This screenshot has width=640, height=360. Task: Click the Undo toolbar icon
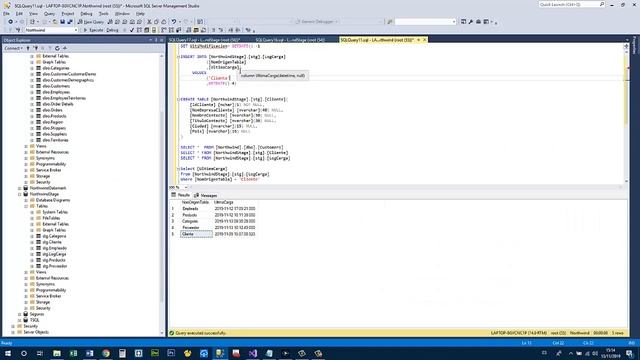[174, 22]
